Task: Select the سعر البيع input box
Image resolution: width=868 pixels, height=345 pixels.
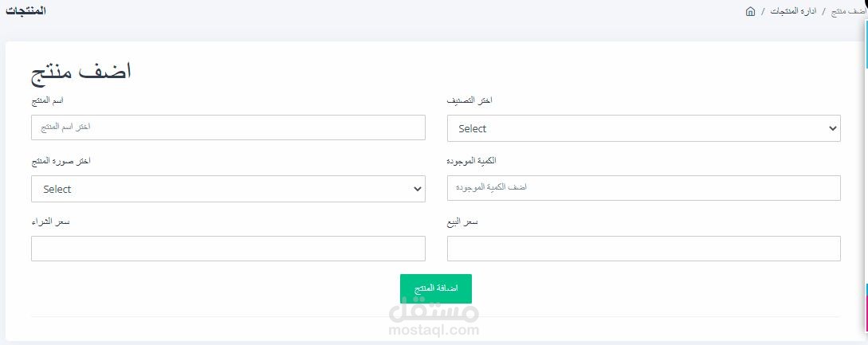Action: (643, 249)
